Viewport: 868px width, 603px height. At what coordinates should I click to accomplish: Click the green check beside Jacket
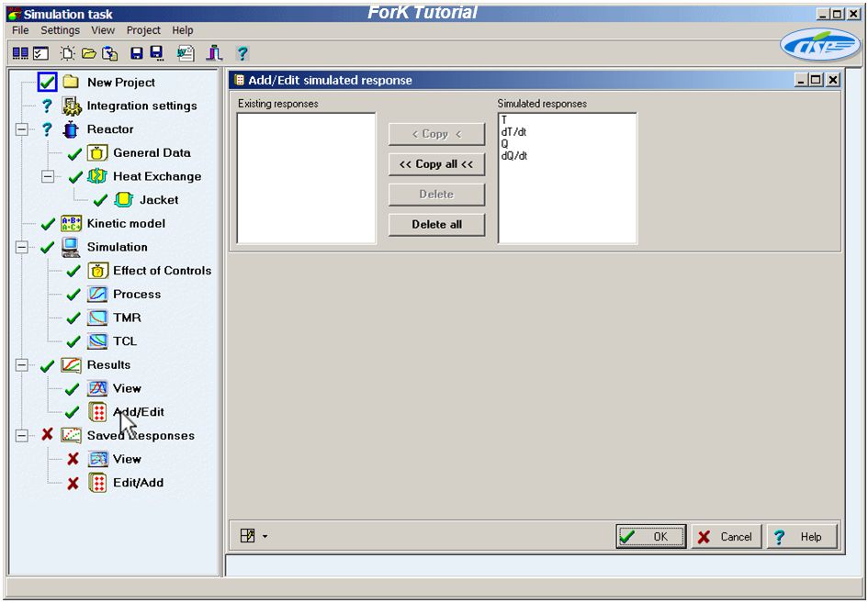(100, 201)
